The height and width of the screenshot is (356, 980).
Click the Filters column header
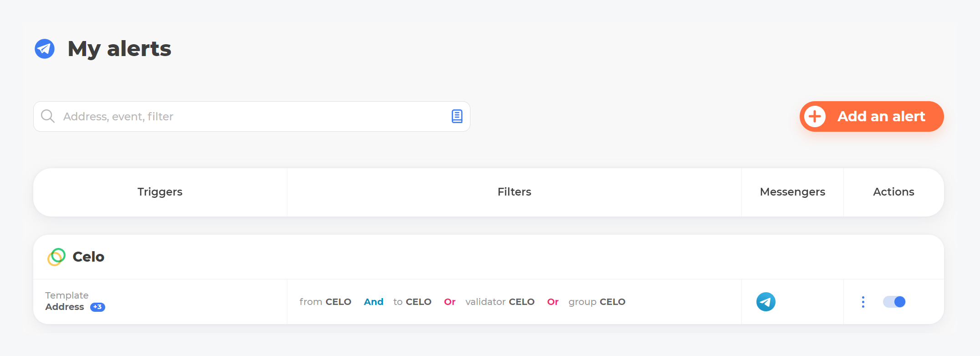(x=514, y=192)
